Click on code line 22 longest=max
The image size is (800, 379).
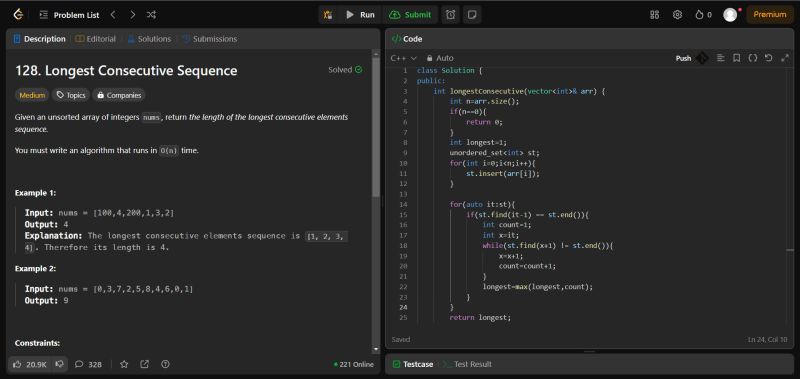point(538,287)
